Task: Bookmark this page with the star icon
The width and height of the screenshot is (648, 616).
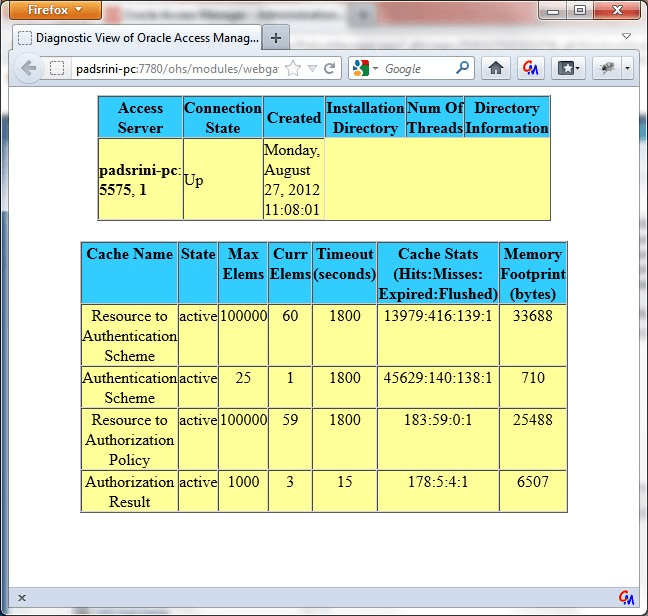Action: point(293,69)
